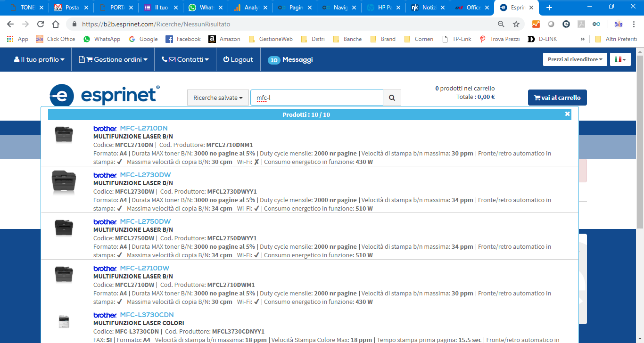Open the Italian flag language dropdown
644x343 pixels.
point(621,59)
